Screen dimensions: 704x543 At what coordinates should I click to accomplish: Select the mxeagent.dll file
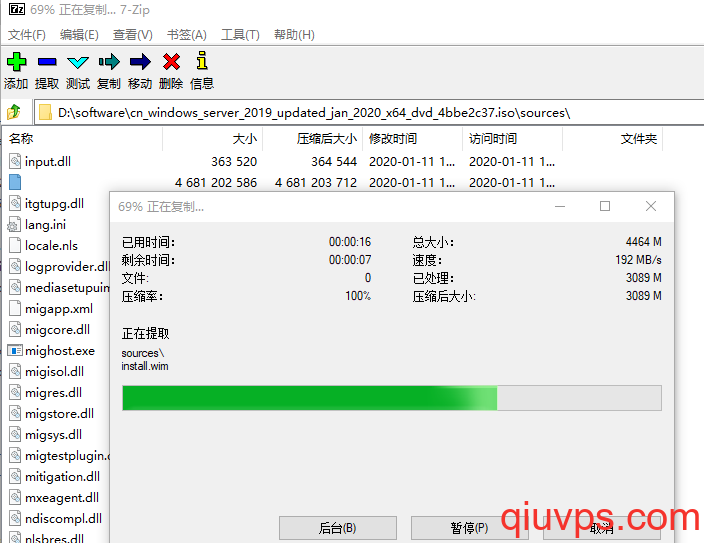click(x=62, y=498)
